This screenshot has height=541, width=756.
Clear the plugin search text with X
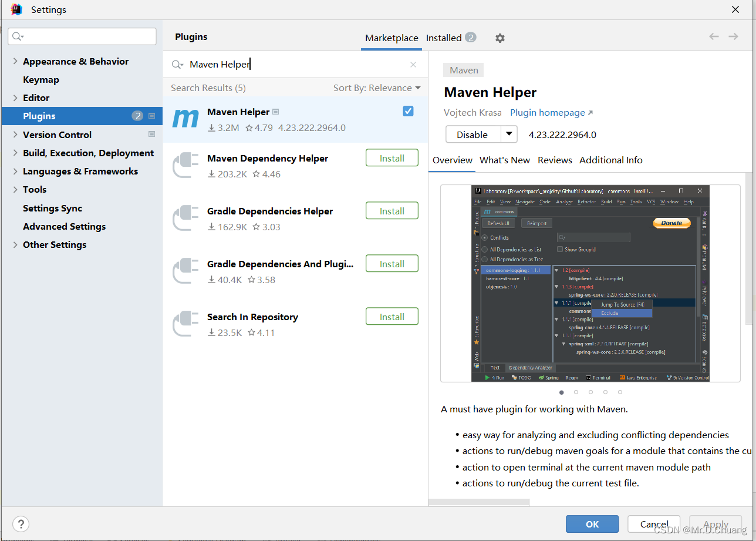(x=413, y=65)
